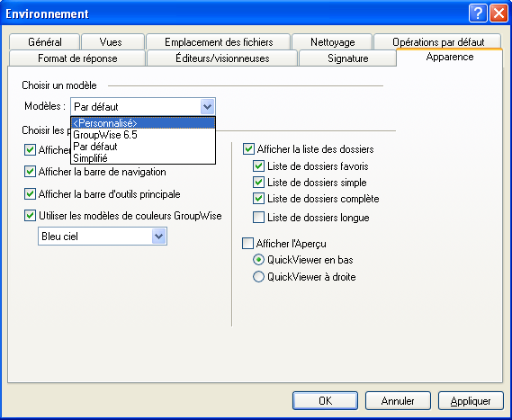Choose <Personnalisé> from the models list

tap(143, 123)
